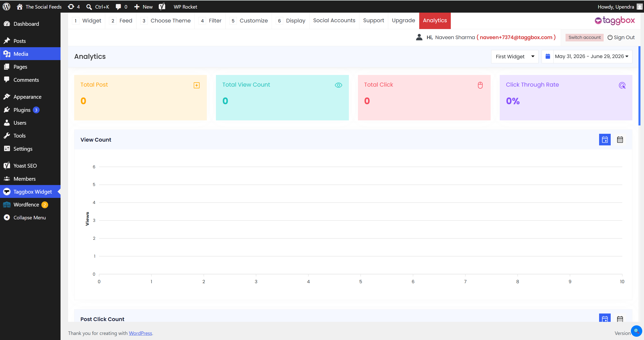The height and width of the screenshot is (340, 644).
Task: Open Posts in the sidebar
Action: click(x=30, y=41)
